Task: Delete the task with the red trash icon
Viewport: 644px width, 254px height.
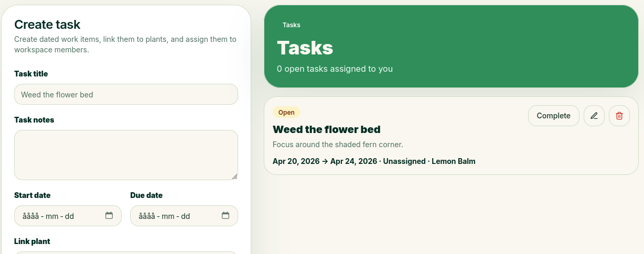Action: (x=619, y=116)
